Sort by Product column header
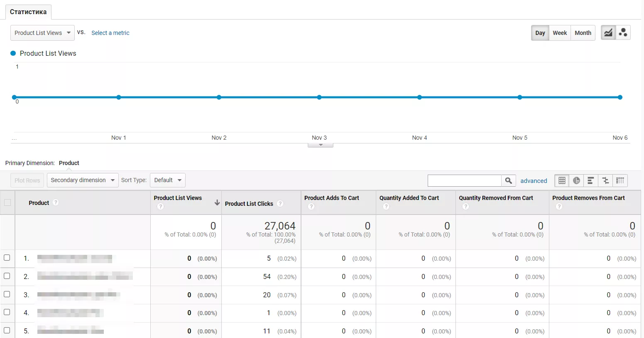Image resolution: width=644 pixels, height=338 pixels. pos(39,203)
